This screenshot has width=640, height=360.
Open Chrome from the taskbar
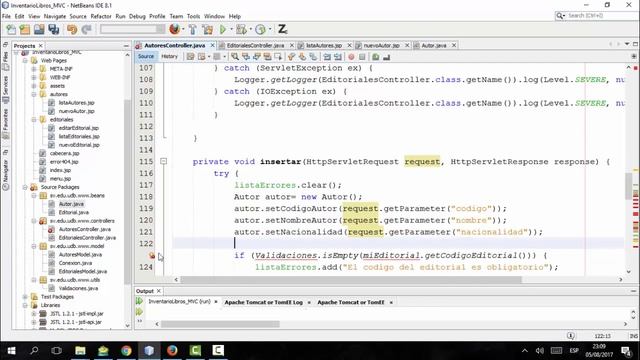[x=126, y=351]
